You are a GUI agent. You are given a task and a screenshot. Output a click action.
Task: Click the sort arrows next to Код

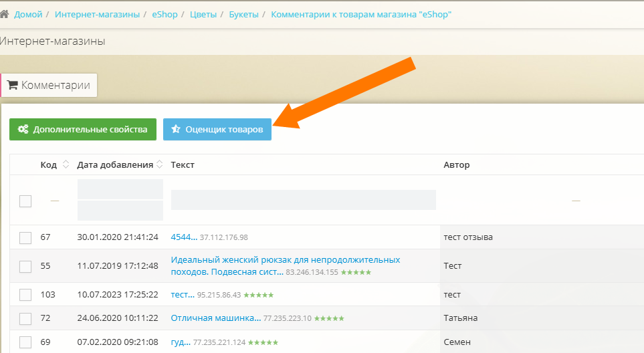point(66,165)
